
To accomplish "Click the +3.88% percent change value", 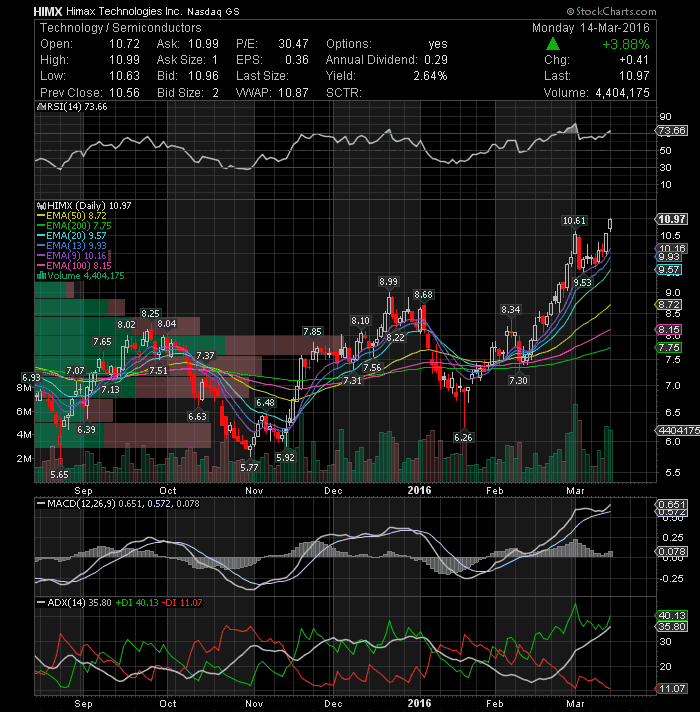I will [x=626, y=44].
